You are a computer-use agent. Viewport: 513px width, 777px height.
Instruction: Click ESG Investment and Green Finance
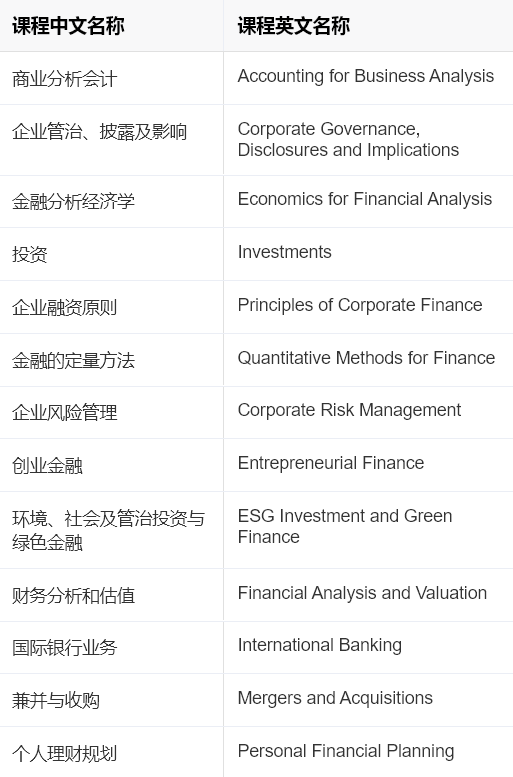tap(345, 526)
